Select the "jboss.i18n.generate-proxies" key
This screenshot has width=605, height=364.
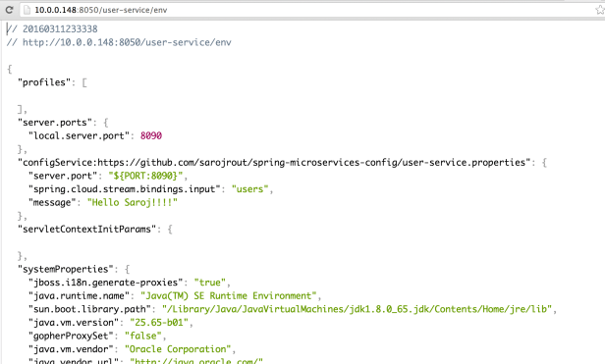pyautogui.click(x=105, y=283)
